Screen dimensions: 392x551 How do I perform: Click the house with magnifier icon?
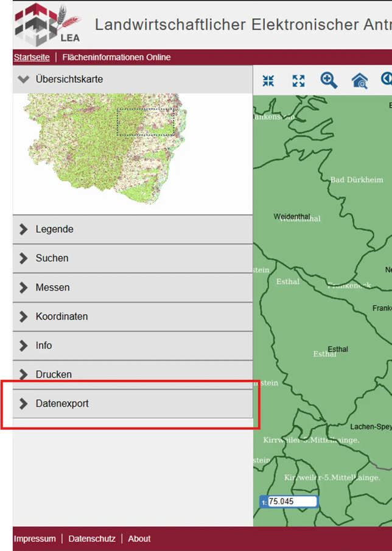(x=360, y=81)
